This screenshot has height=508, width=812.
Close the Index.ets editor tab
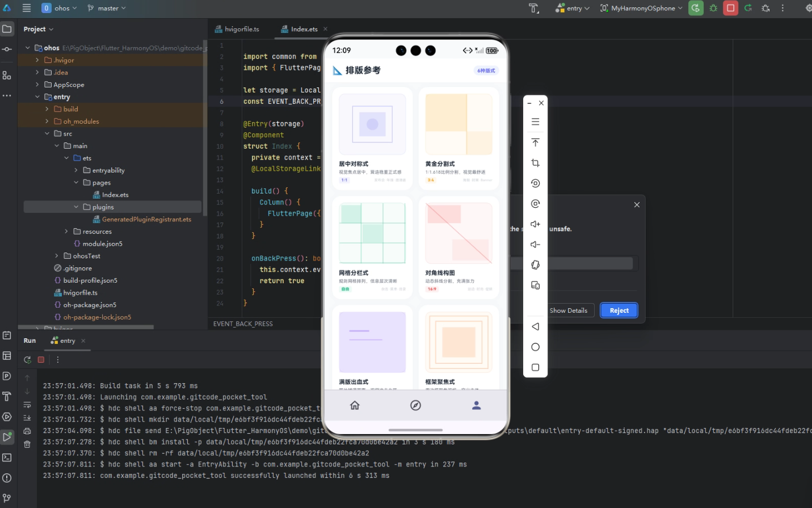[325, 29]
